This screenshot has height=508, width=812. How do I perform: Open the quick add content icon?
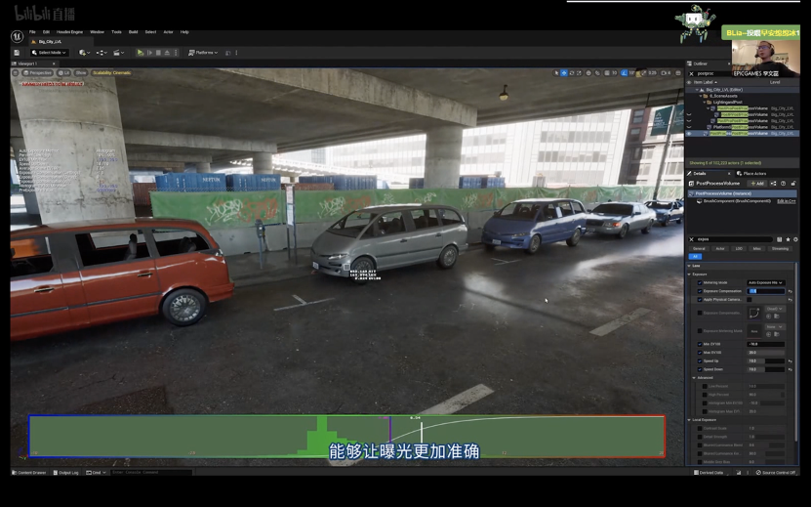[84, 53]
